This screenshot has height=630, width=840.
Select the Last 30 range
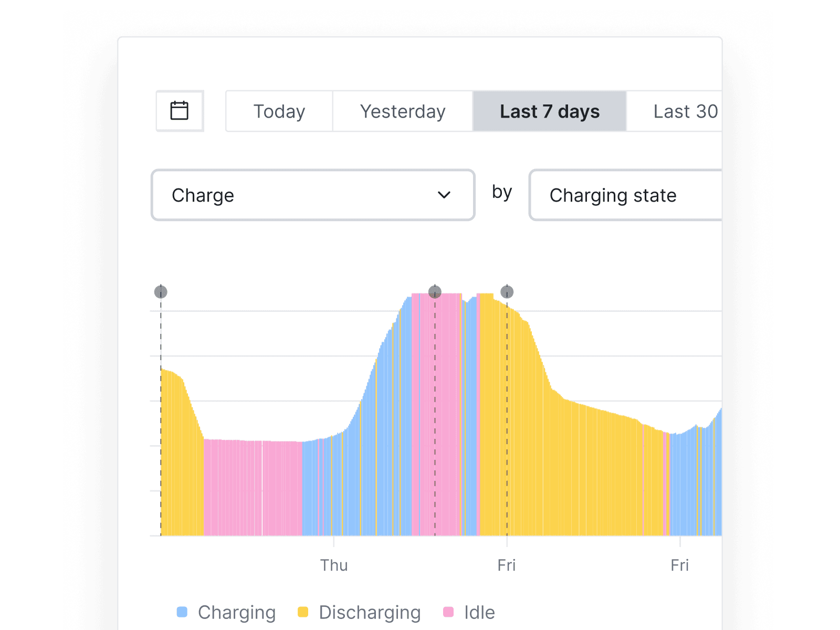(x=682, y=111)
